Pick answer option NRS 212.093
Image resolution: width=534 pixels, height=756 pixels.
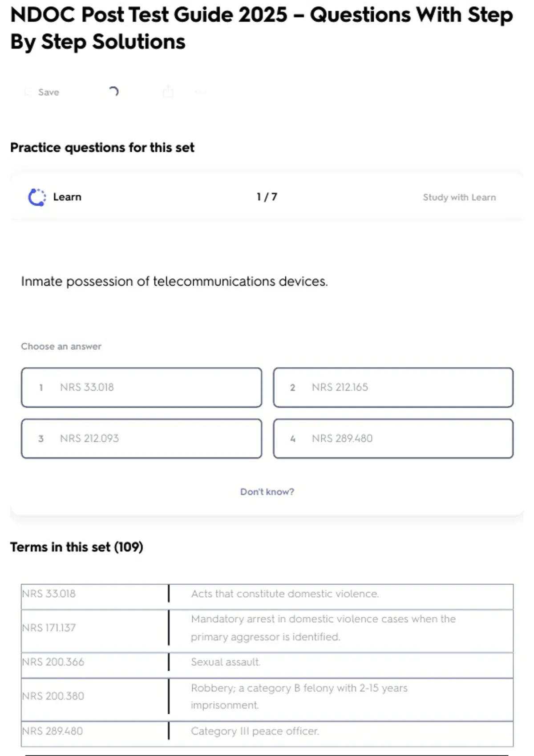click(x=142, y=438)
